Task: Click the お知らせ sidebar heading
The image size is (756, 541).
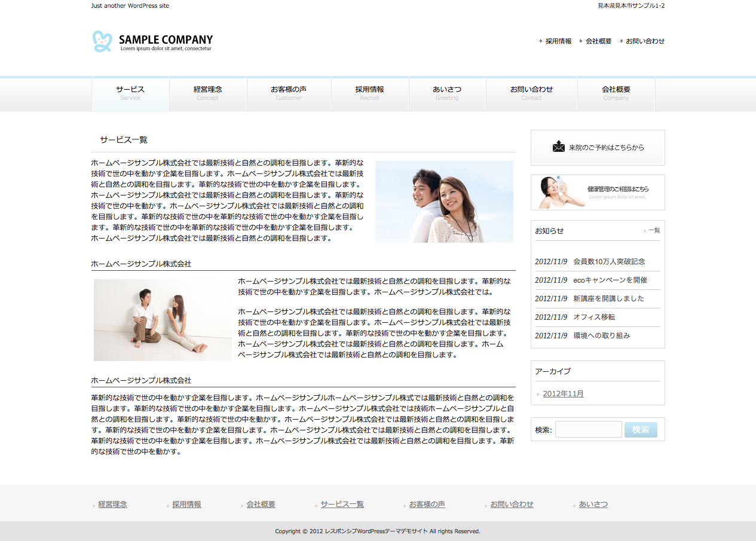Action: 549,231
